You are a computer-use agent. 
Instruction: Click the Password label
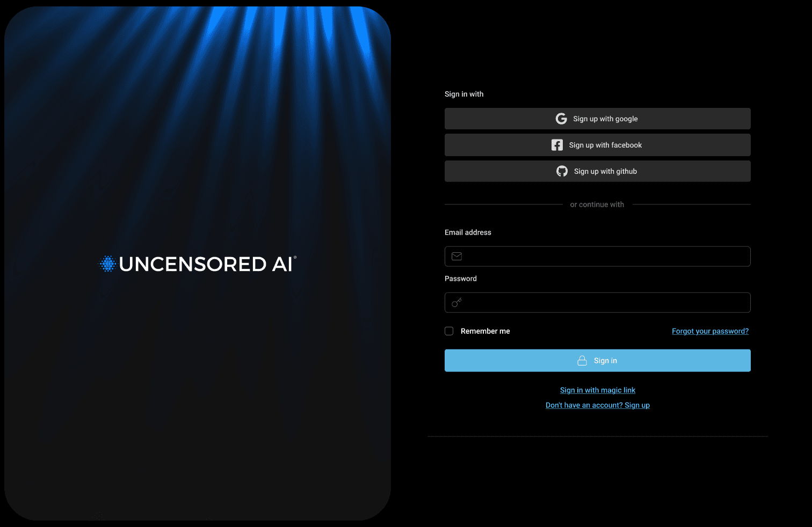461,279
